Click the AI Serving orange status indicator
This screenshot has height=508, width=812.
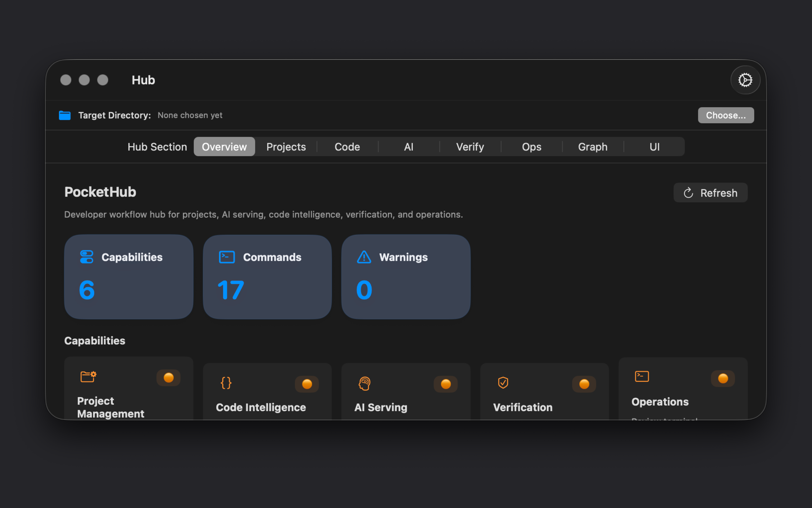point(445,384)
